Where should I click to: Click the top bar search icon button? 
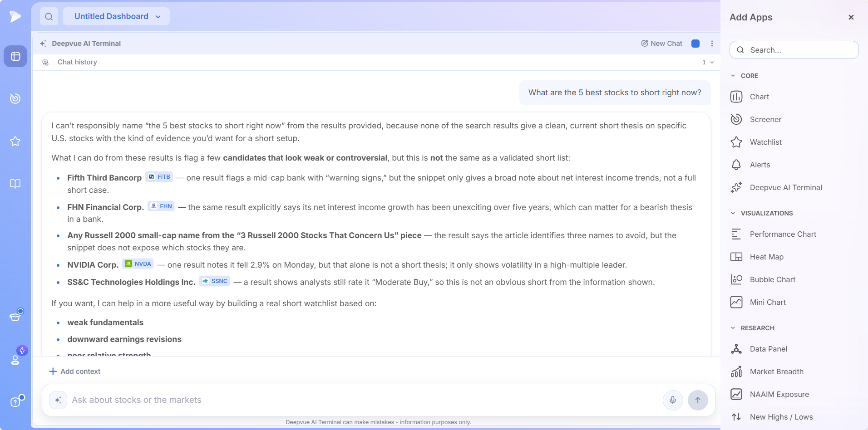49,17
